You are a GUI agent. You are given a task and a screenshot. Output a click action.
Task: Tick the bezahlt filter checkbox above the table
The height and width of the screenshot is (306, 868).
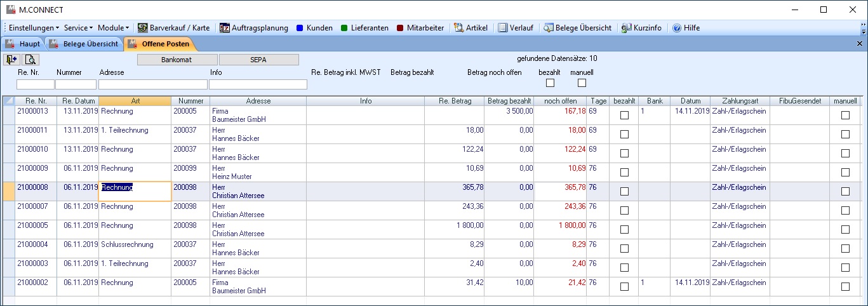pyautogui.click(x=551, y=83)
